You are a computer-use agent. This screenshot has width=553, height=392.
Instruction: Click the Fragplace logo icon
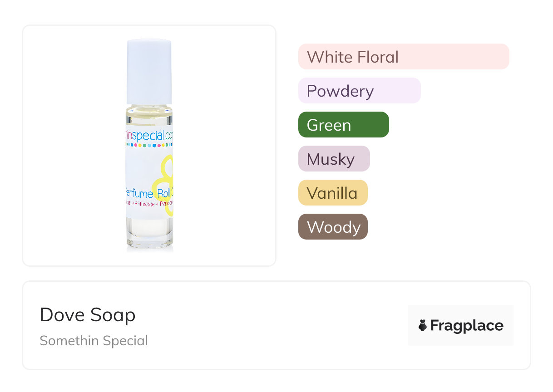point(423,325)
